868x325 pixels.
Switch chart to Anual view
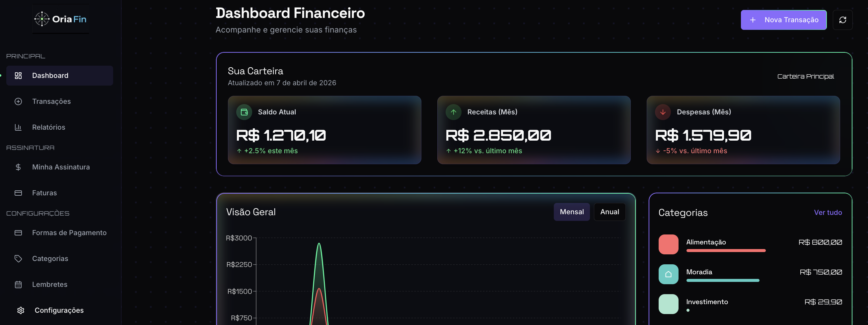[609, 212]
